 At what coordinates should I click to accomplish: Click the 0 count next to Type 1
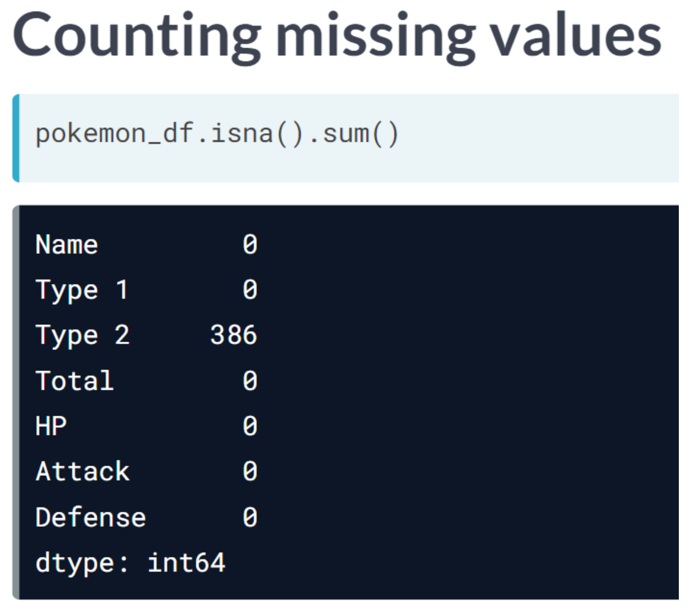coord(250,290)
